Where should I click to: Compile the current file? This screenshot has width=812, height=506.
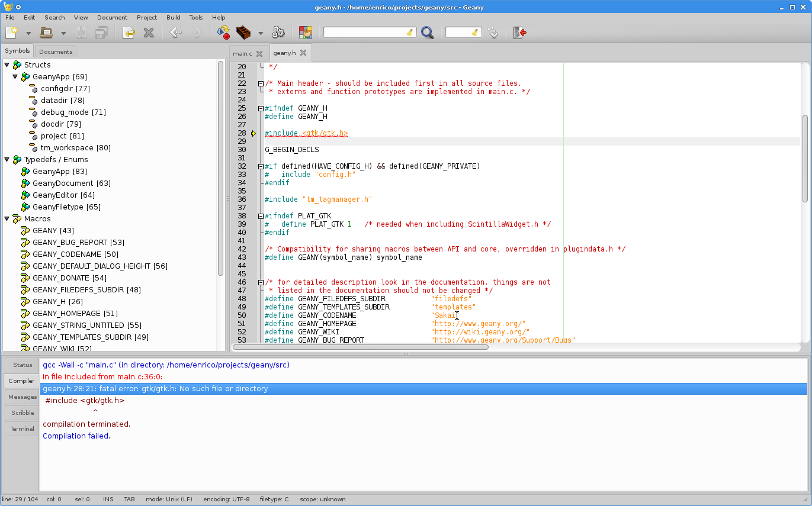(223, 33)
